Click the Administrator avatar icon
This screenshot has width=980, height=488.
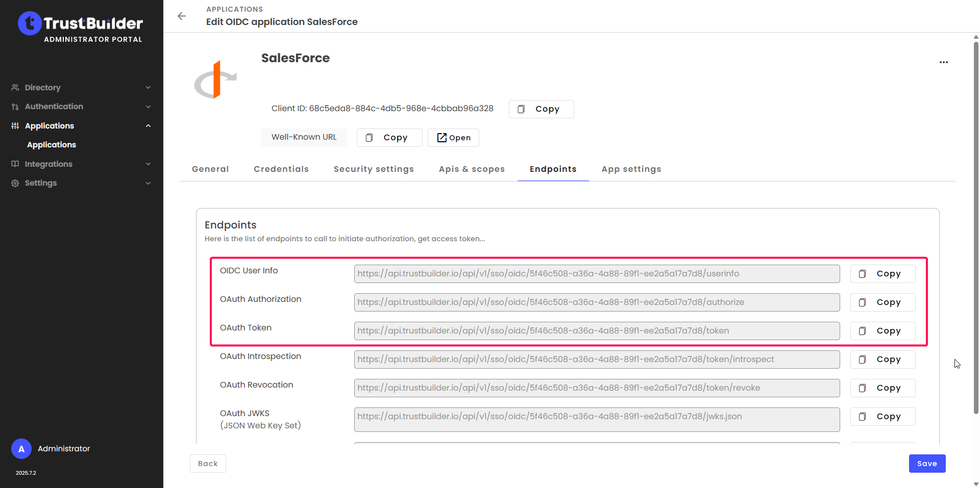[x=21, y=449]
